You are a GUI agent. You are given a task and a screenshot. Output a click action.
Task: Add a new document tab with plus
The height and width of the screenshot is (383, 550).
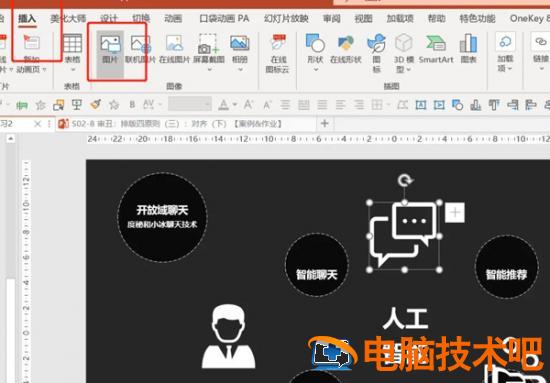(x=325, y=123)
